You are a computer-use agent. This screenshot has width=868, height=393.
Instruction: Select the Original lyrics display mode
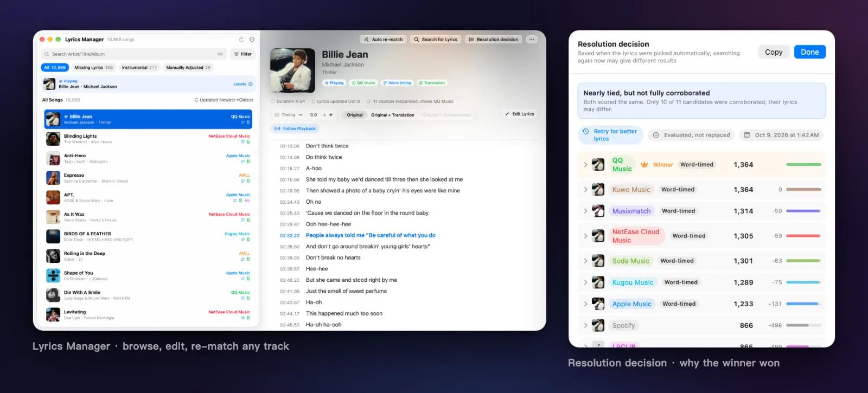pyautogui.click(x=355, y=115)
